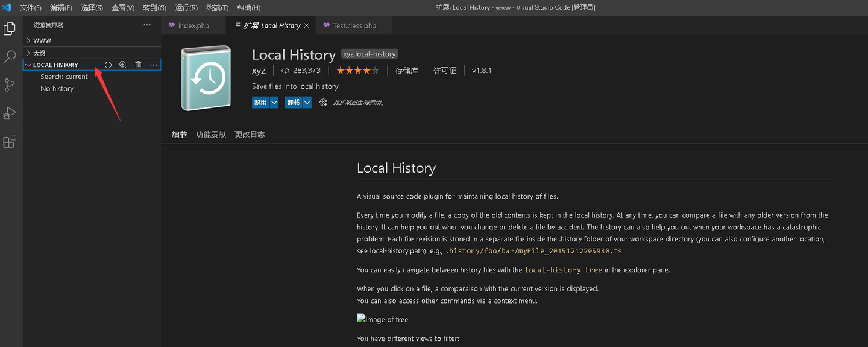Image resolution: width=868 pixels, height=347 pixels.
Task: Open the Explorer activity bar icon
Action: pos(10,28)
